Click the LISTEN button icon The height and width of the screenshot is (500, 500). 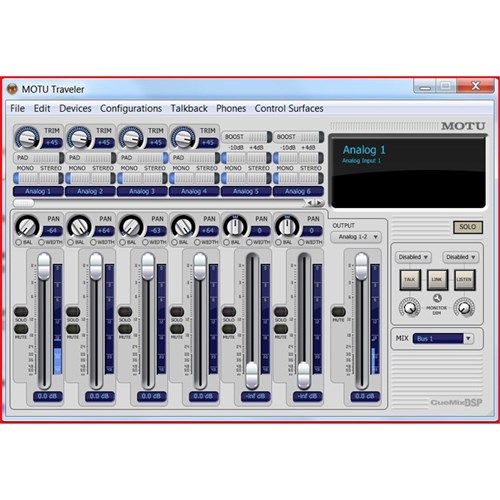click(x=464, y=279)
